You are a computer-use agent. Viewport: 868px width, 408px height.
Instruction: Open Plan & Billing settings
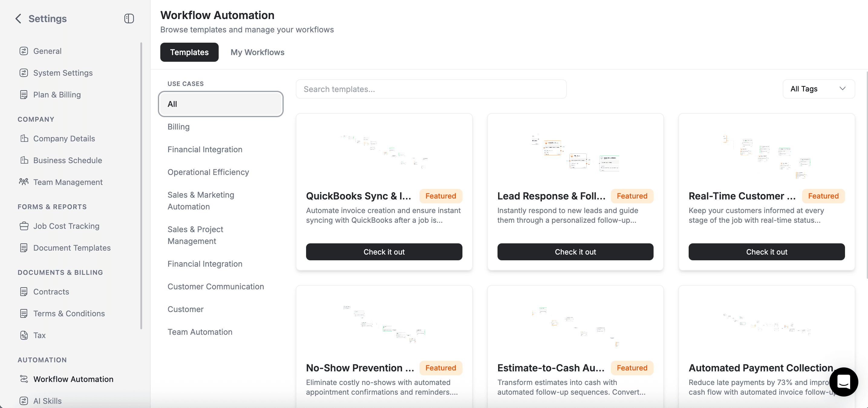57,94
